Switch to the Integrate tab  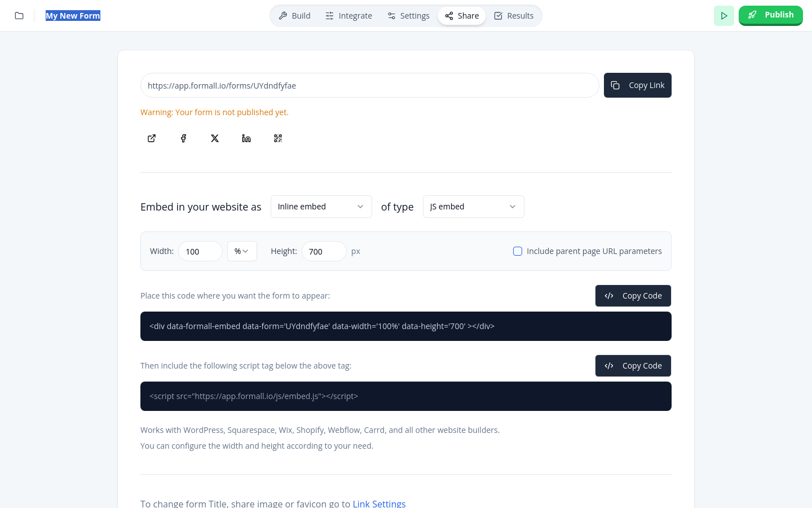(348, 16)
